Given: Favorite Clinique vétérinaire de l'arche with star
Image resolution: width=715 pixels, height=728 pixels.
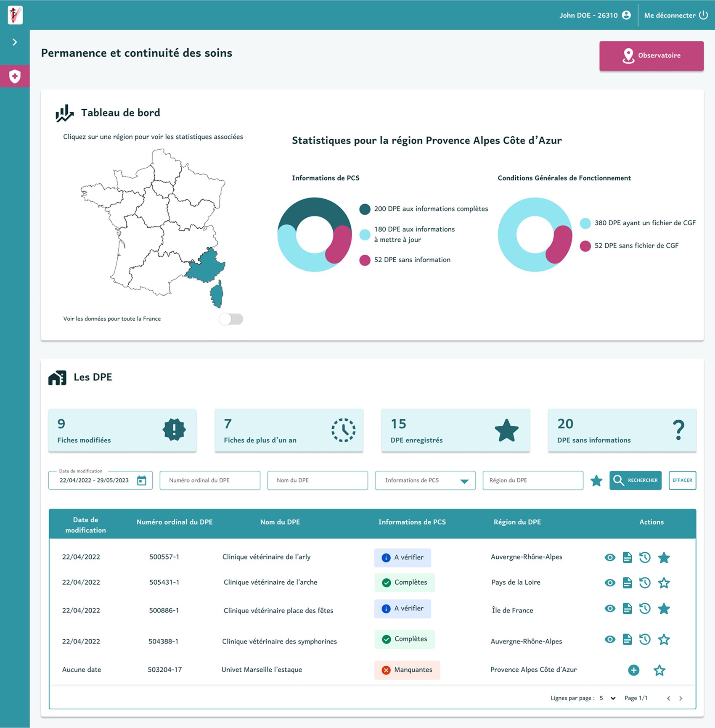Looking at the screenshot, I should (664, 583).
